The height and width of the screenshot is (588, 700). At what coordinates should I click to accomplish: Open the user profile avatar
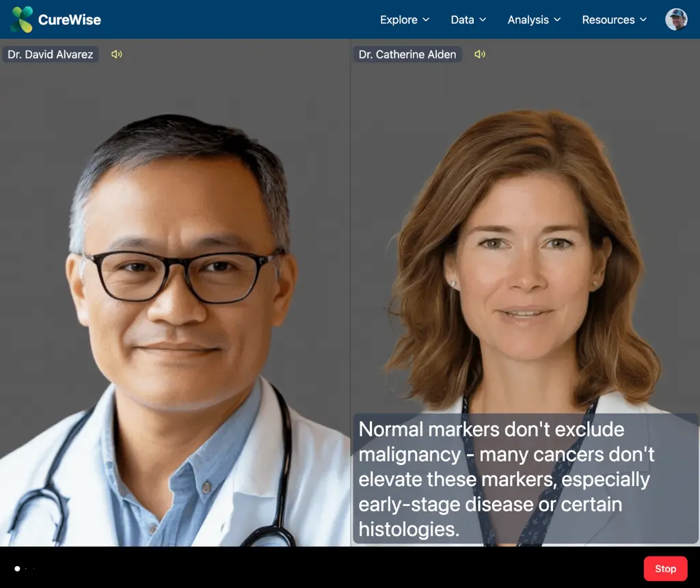(x=676, y=20)
